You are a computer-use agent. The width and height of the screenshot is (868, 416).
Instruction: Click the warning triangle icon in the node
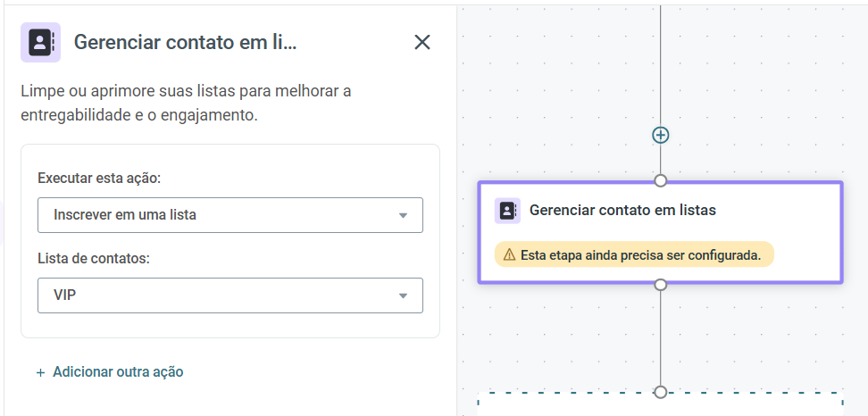(x=509, y=255)
